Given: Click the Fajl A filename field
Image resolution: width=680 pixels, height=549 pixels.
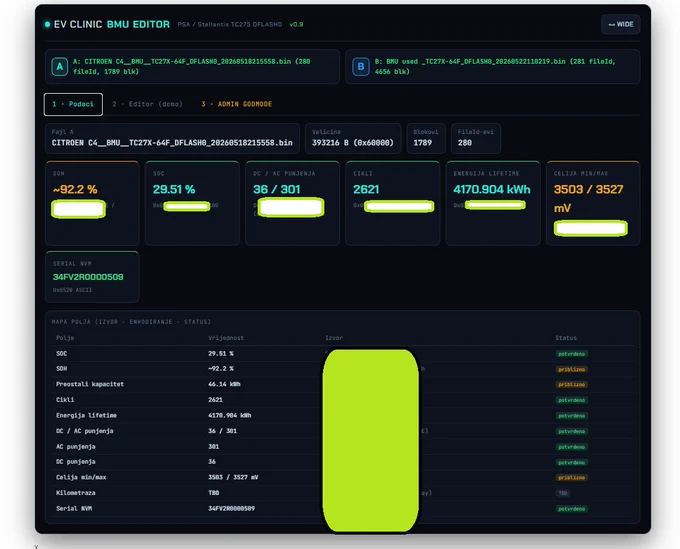Looking at the screenshot, I should click(x=172, y=138).
